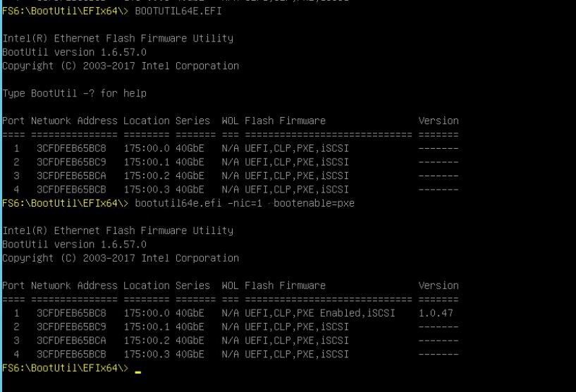
Task: Click MAC address 3CFDFEB65BC8 in the first table
Action: [x=71, y=149]
